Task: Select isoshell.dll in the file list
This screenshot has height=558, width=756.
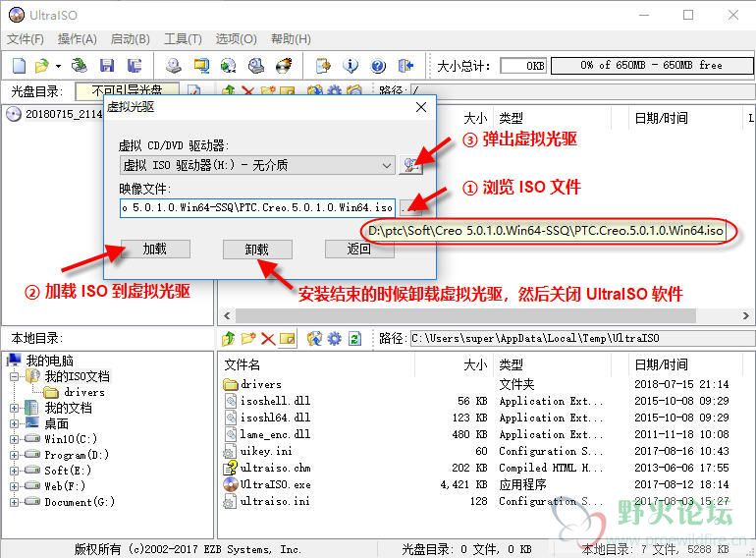Action: point(275,401)
